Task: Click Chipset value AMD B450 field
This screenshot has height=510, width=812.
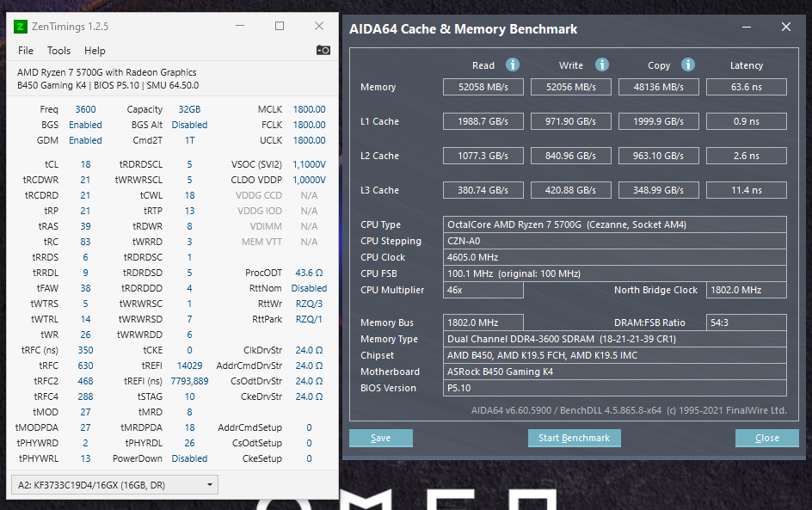Action: 615,355
